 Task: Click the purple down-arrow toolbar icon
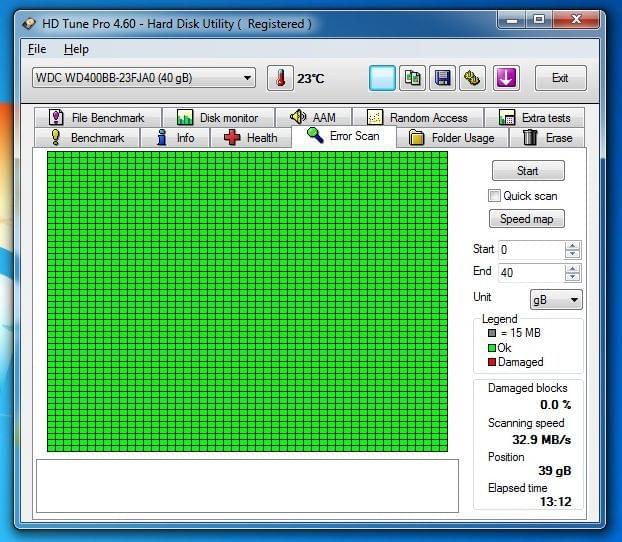coord(507,78)
